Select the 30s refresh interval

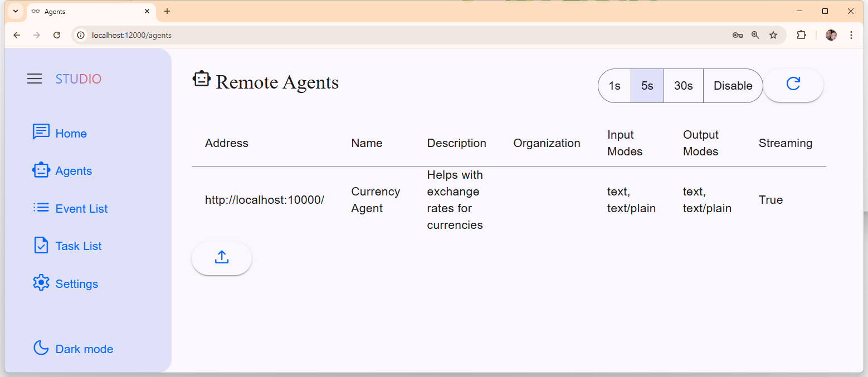pos(684,86)
